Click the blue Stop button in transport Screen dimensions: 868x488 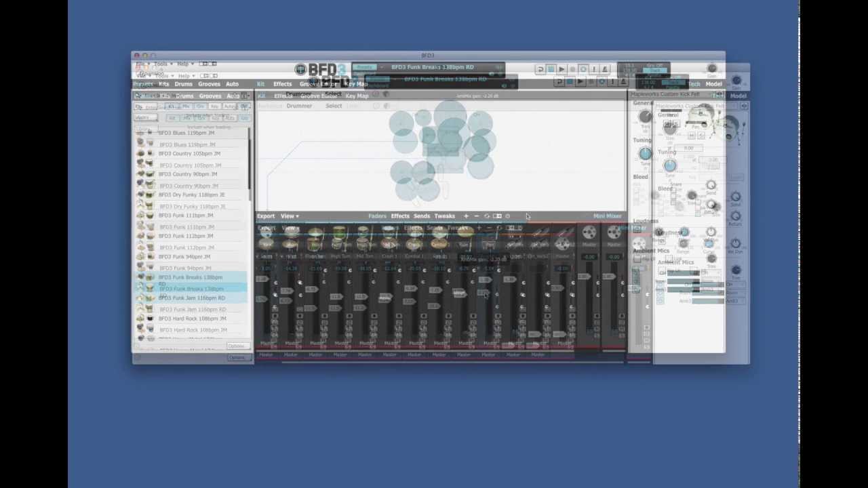551,69
